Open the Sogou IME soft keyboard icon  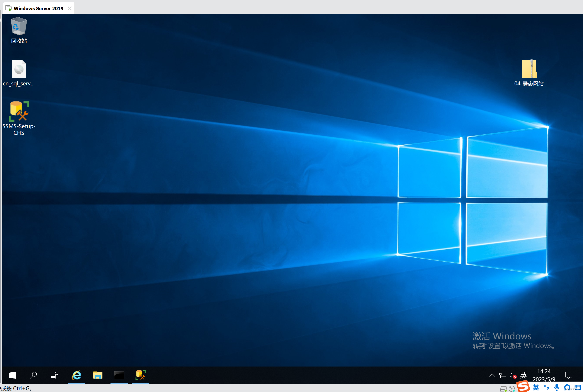pos(578,387)
